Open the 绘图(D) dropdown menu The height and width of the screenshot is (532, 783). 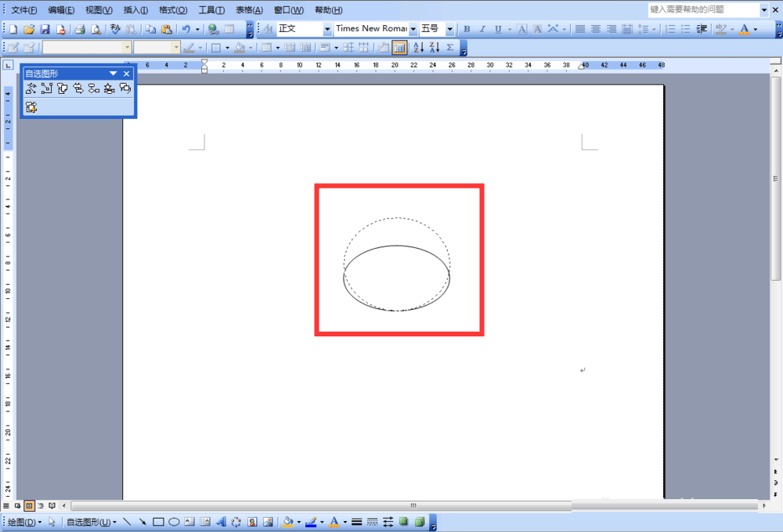24,522
